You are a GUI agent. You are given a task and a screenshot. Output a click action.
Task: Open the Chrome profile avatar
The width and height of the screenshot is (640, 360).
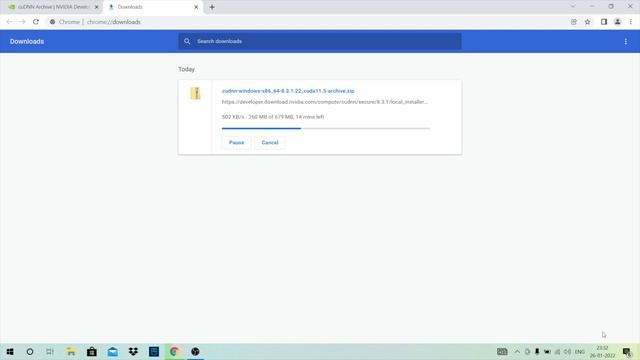pyautogui.click(x=618, y=22)
